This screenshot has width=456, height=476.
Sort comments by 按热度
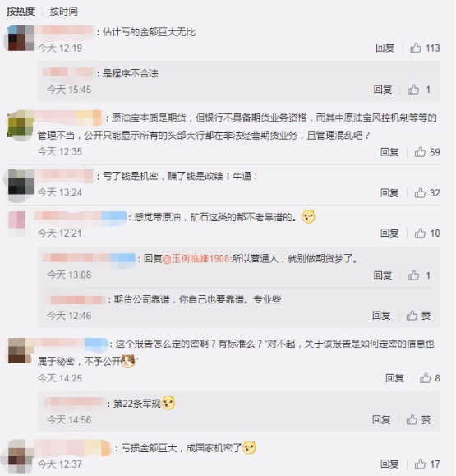(x=21, y=12)
